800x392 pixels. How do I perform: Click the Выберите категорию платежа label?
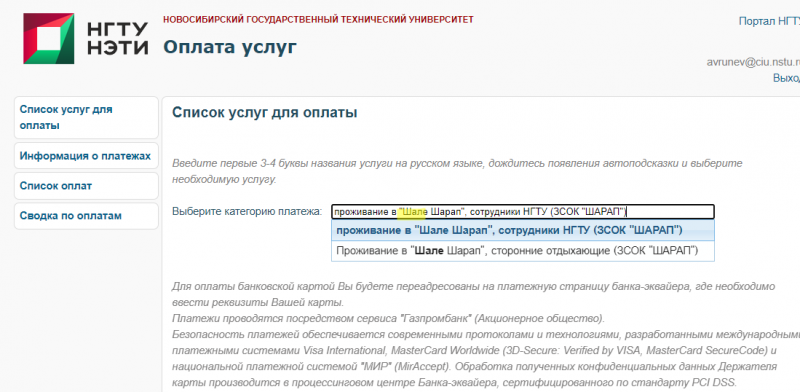point(247,211)
